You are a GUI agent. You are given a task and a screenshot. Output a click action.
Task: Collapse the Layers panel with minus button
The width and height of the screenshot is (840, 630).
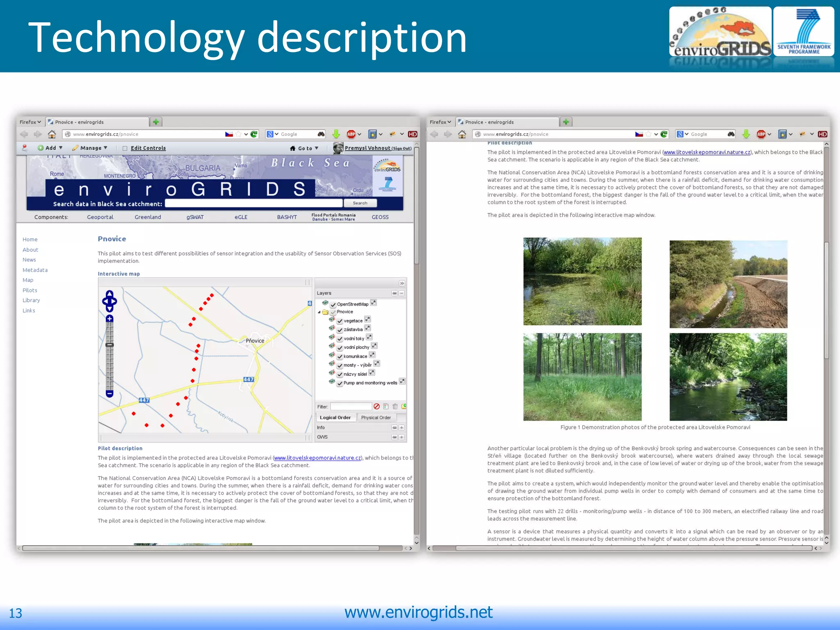tap(402, 293)
